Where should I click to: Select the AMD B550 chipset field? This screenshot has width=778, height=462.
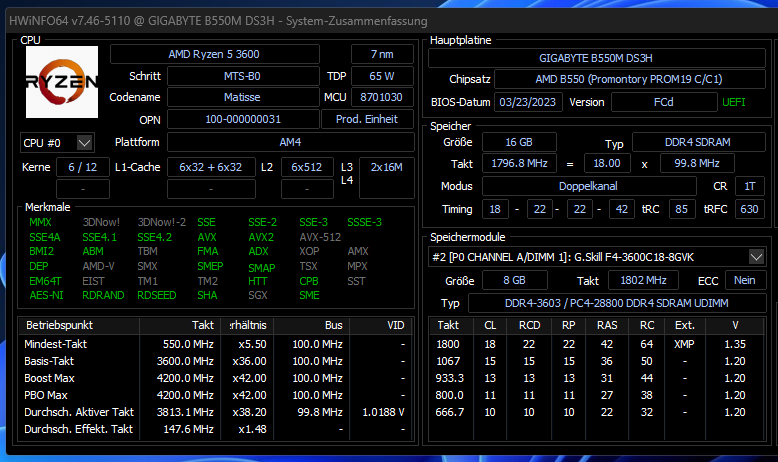click(629, 79)
